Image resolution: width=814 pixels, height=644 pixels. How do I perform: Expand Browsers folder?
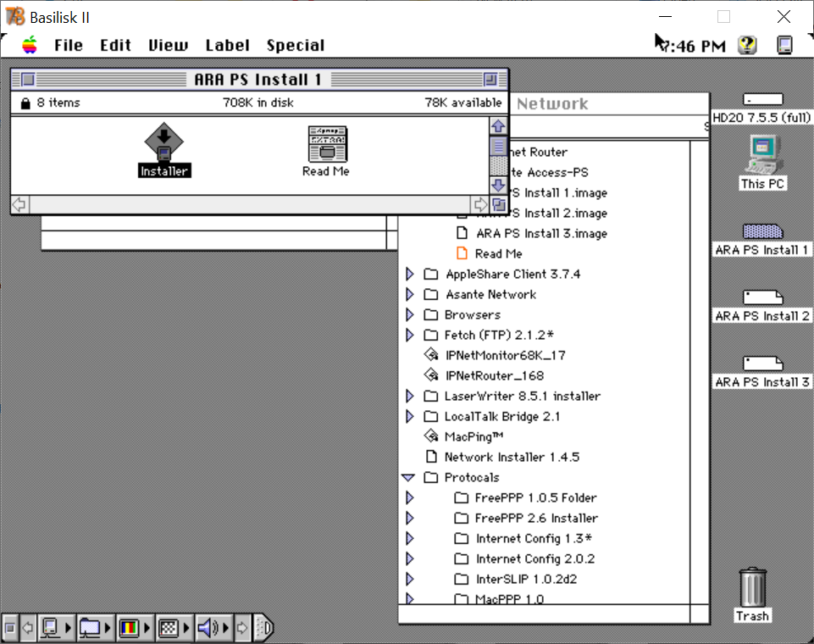pyautogui.click(x=410, y=314)
